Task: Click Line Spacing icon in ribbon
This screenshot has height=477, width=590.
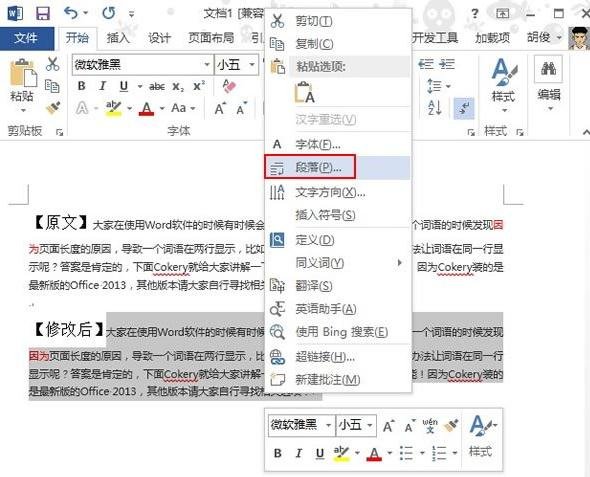Action: 435,86
